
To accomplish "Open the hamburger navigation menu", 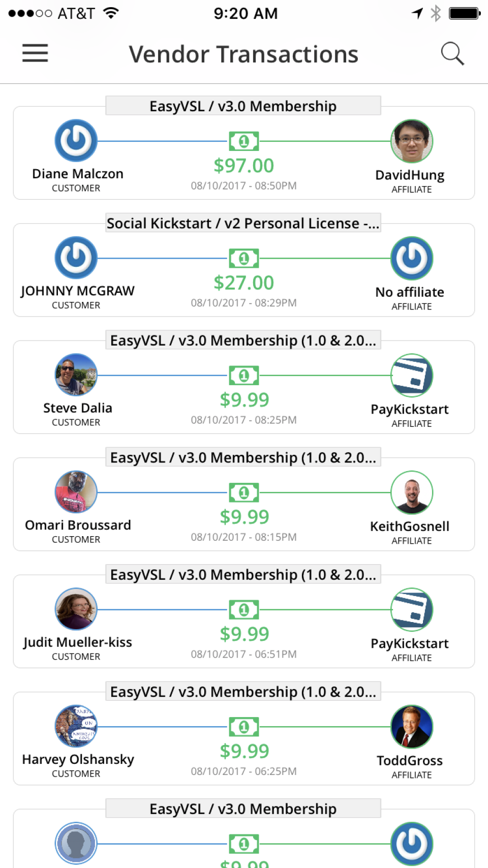I will click(35, 53).
